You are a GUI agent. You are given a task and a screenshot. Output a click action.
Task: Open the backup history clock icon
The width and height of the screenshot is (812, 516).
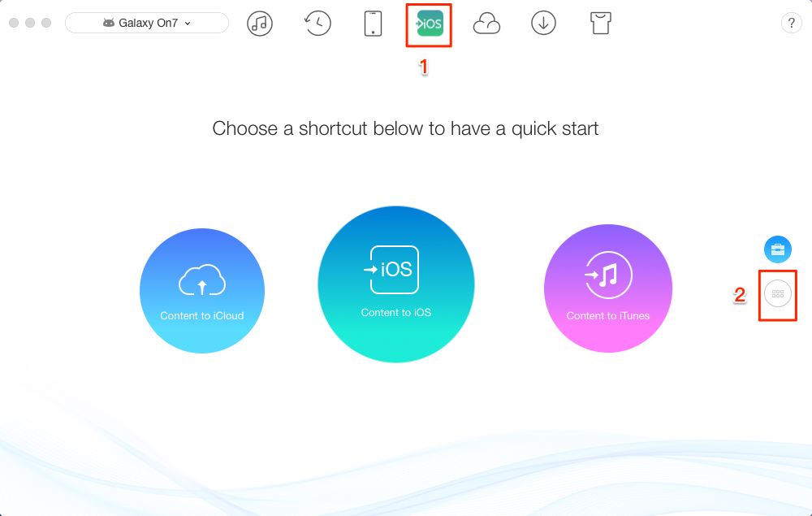pyautogui.click(x=317, y=24)
